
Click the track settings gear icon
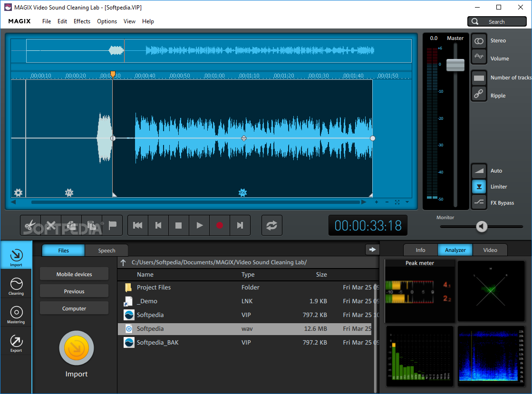[x=19, y=192]
